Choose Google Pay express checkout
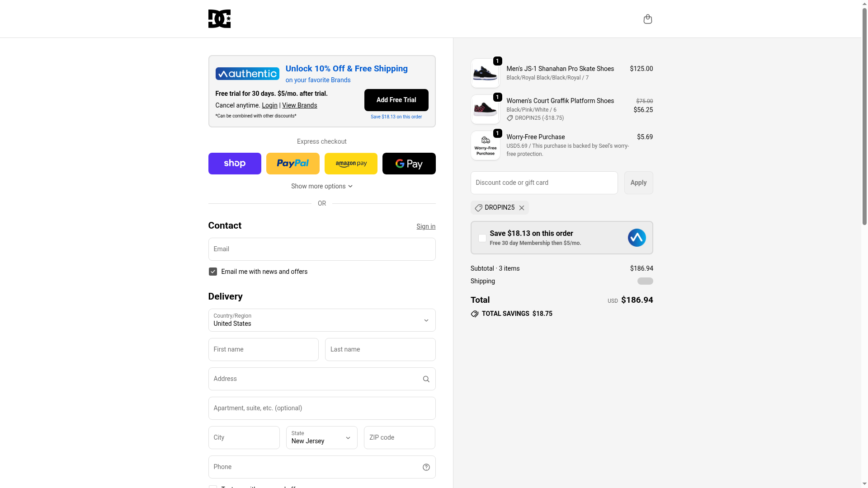The image size is (868, 488). [409, 164]
